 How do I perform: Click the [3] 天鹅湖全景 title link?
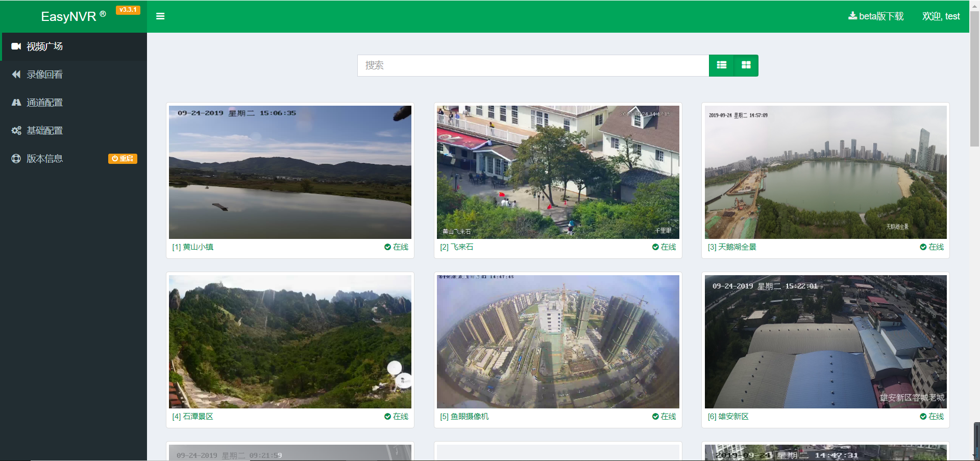pos(732,247)
